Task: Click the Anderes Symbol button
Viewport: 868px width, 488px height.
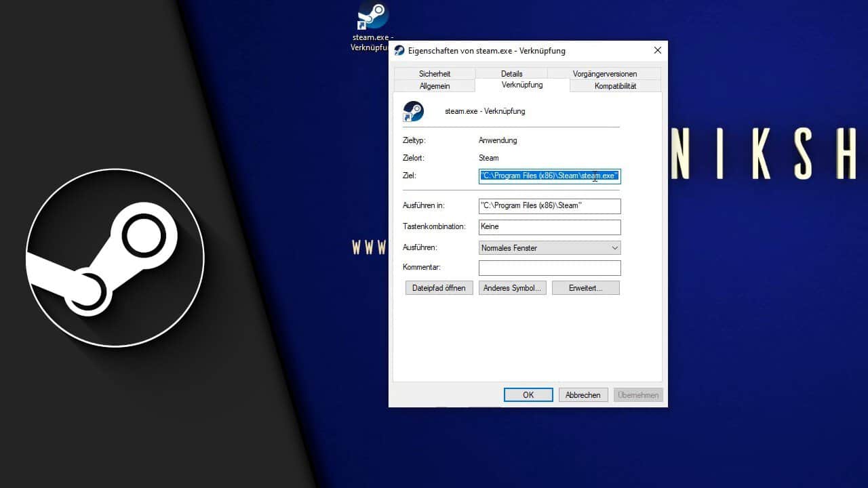Action: [512, 288]
